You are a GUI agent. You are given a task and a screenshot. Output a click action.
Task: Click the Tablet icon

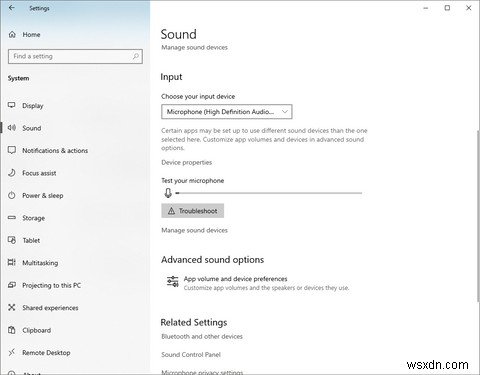pyautogui.click(x=12, y=240)
